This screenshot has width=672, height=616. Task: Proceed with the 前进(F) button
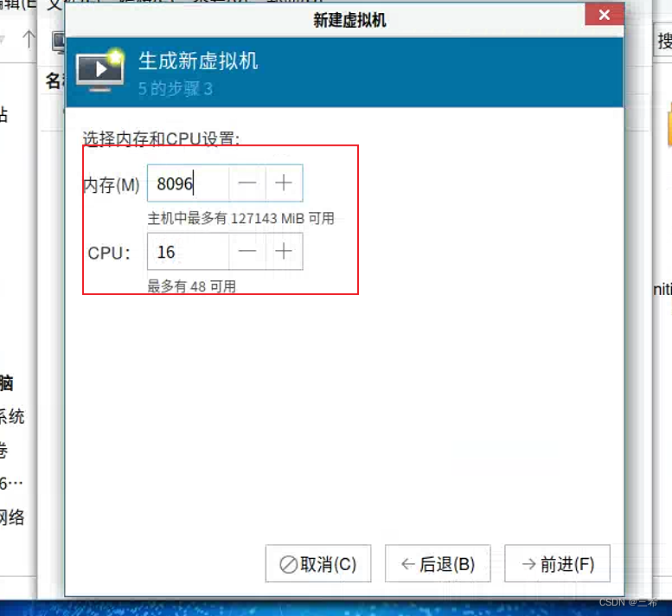tap(557, 563)
